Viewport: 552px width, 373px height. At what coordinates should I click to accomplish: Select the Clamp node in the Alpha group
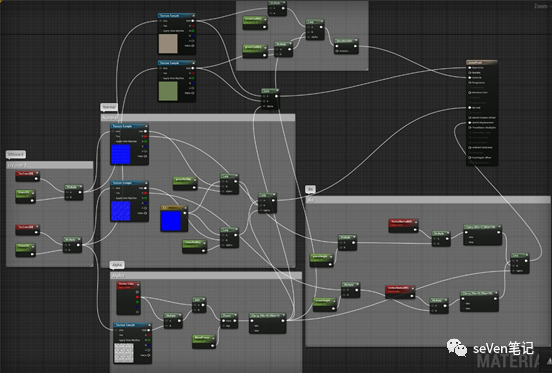[x=268, y=323]
